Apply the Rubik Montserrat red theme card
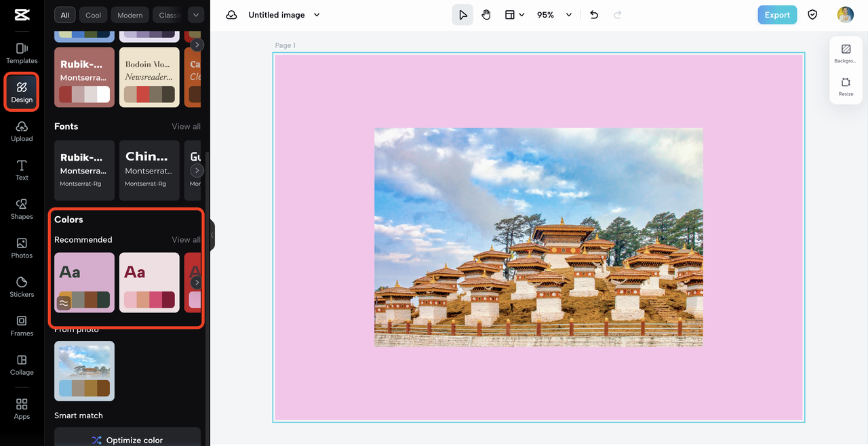This screenshot has height=446, width=868. pos(84,77)
